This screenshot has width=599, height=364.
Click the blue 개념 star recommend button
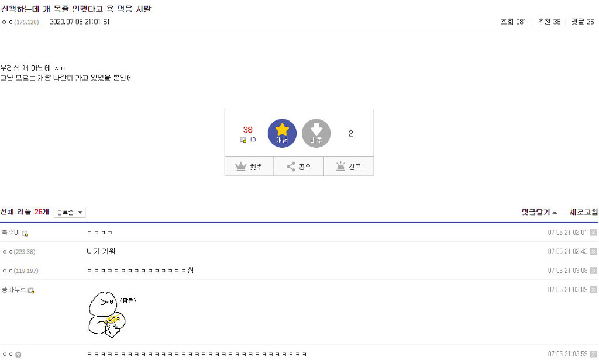coord(282,133)
